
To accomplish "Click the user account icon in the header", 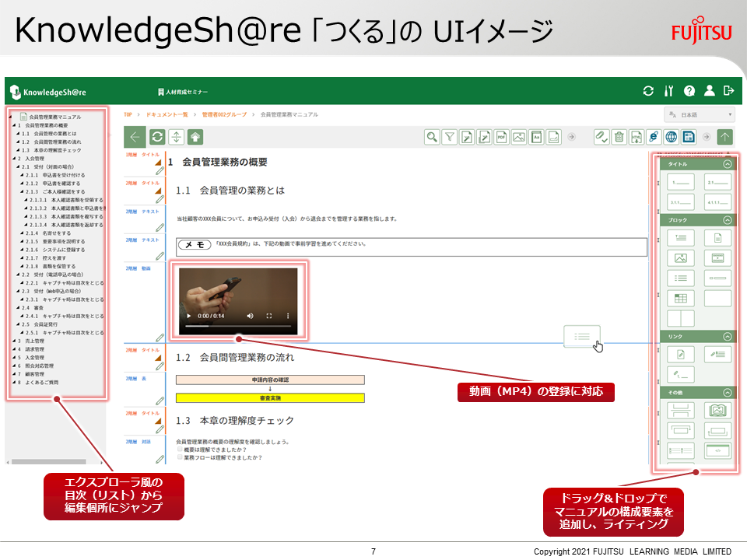I will coord(710,91).
